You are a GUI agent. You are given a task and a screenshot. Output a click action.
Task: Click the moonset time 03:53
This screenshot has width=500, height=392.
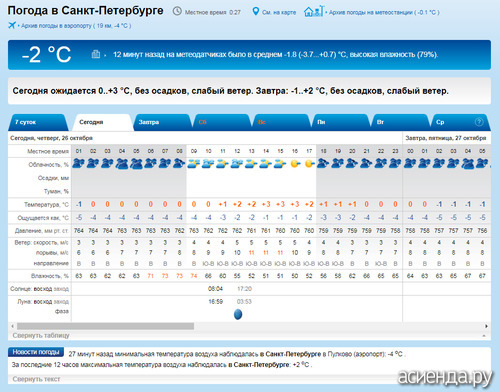click(x=244, y=302)
